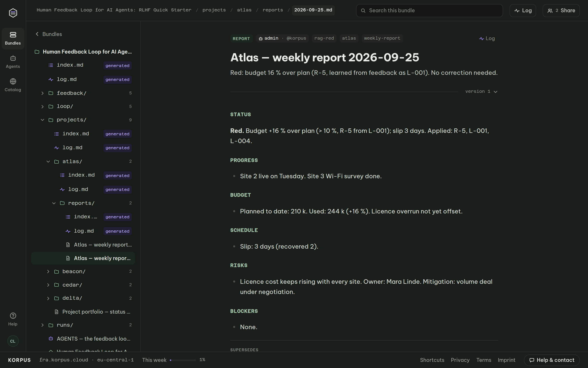The height and width of the screenshot is (368, 588).
Task: Open the Catalog sidebar section
Action: 13,85
